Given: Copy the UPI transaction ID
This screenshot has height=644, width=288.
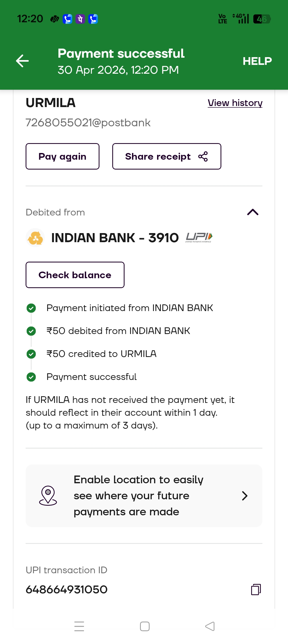Looking at the screenshot, I should (x=256, y=590).
